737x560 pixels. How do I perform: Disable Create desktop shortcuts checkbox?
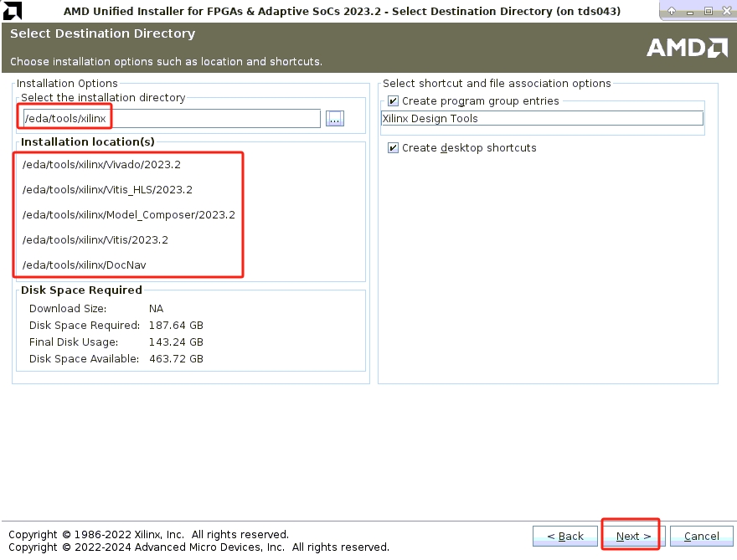pyautogui.click(x=393, y=148)
